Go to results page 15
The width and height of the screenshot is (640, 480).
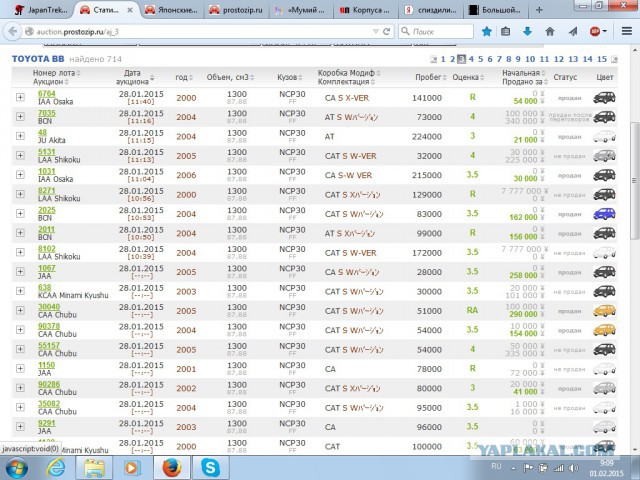tap(602, 59)
